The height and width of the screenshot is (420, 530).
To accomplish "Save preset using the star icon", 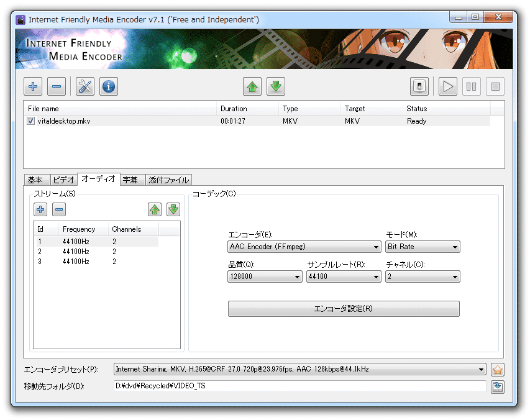I will coord(498,370).
